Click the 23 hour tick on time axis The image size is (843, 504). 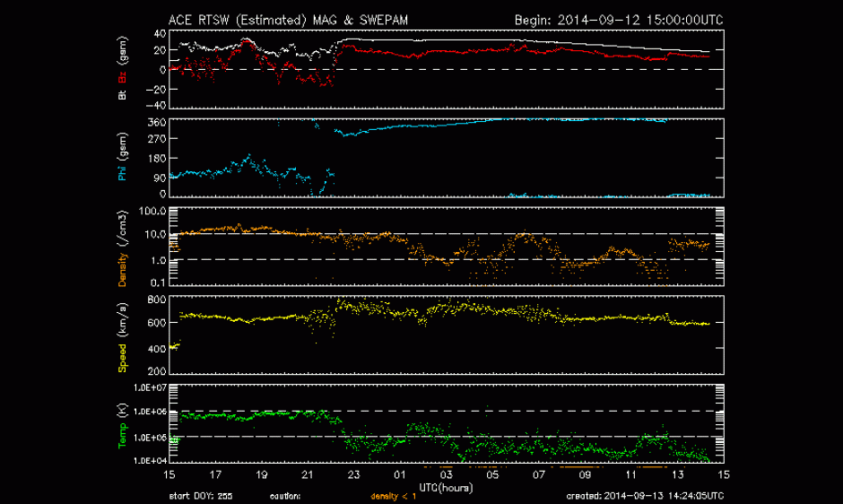tap(353, 474)
